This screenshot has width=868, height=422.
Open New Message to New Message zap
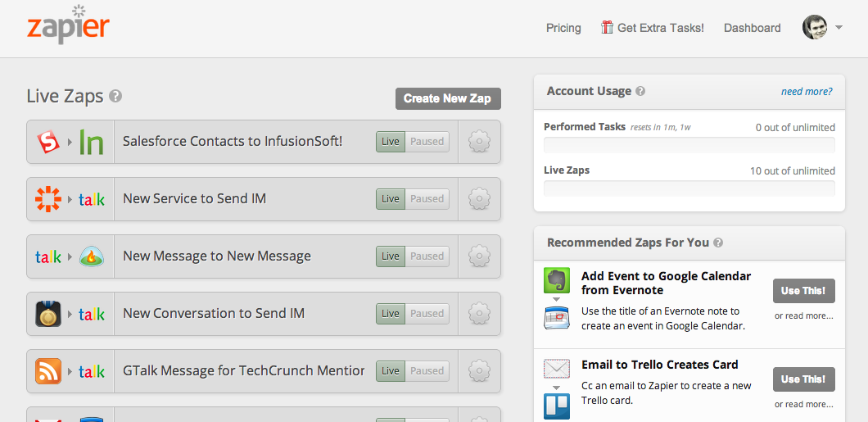click(217, 256)
